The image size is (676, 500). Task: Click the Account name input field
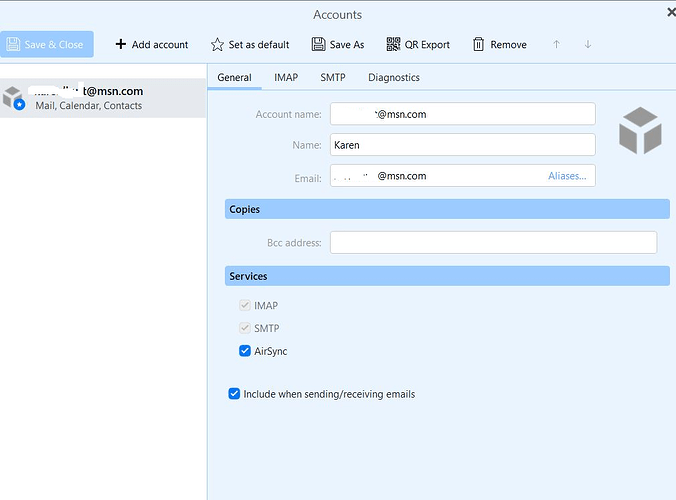click(x=463, y=114)
